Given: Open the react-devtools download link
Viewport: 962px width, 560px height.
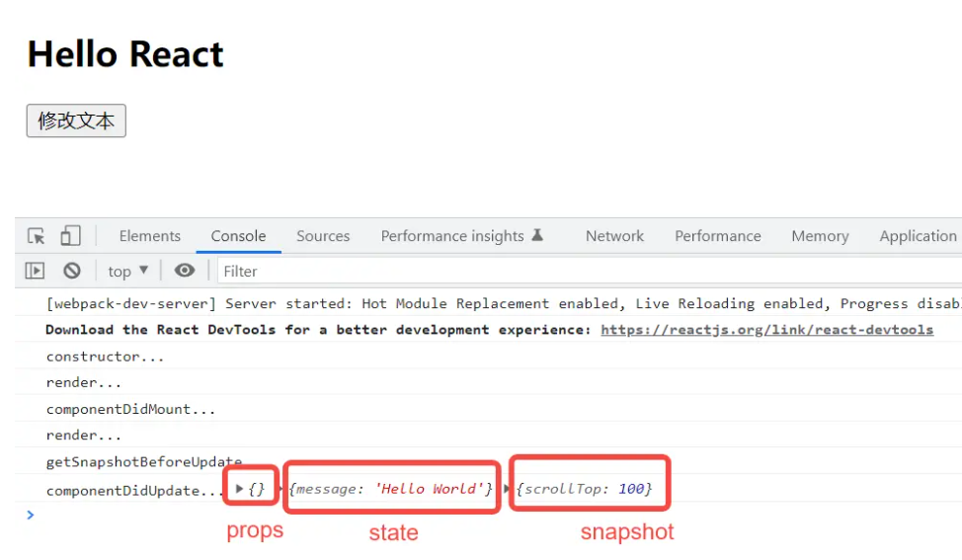Looking at the screenshot, I should pyautogui.click(x=766, y=330).
